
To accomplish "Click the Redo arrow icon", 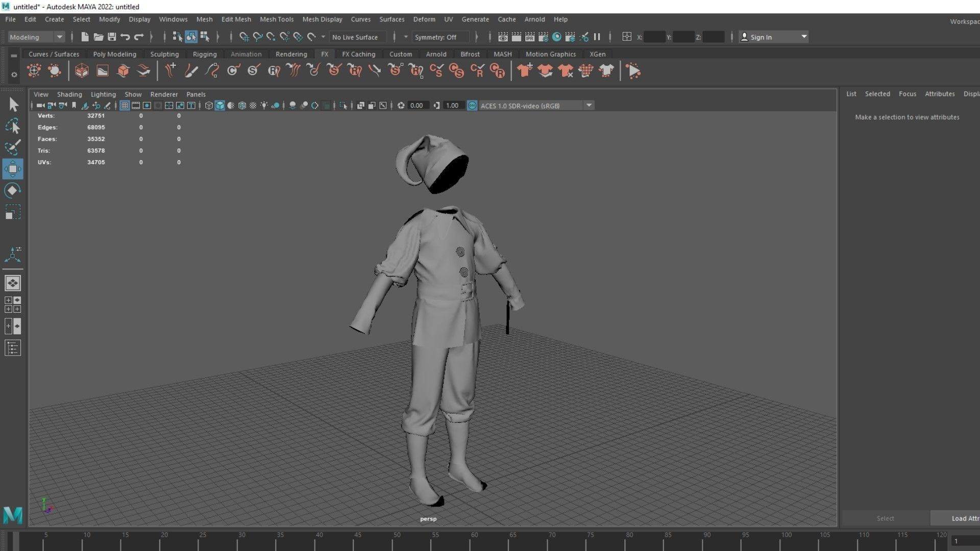I will (139, 37).
